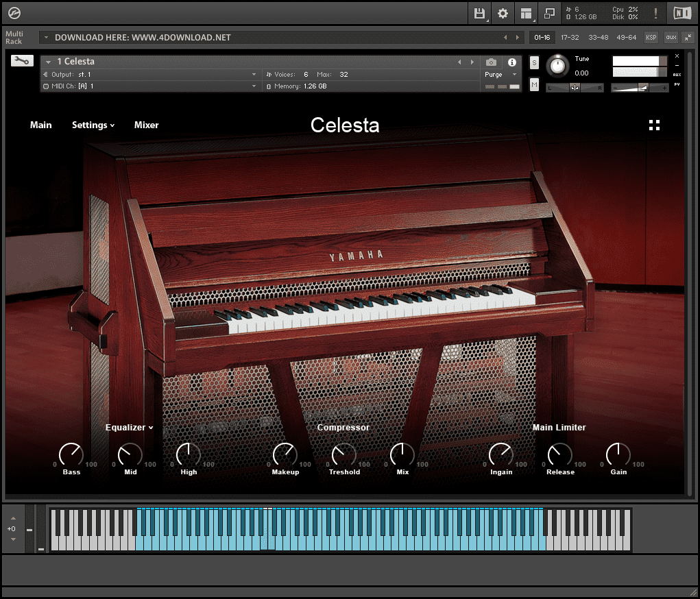Image resolution: width=700 pixels, height=599 pixels.
Task: Select the 17-32 rack page button
Action: point(570,38)
